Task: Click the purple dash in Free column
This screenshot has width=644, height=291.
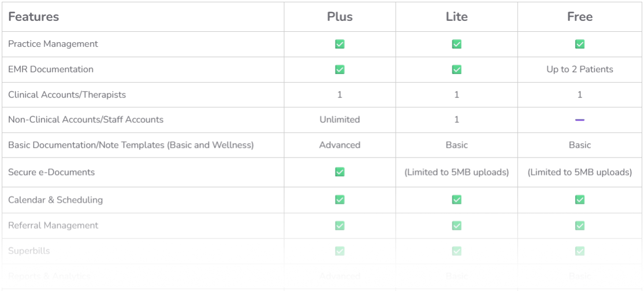Action: point(580,120)
